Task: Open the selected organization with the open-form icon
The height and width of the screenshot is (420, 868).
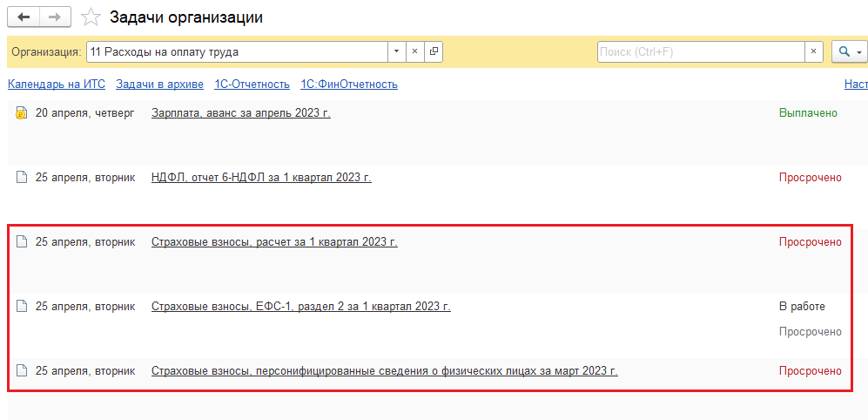Action: pos(434,52)
